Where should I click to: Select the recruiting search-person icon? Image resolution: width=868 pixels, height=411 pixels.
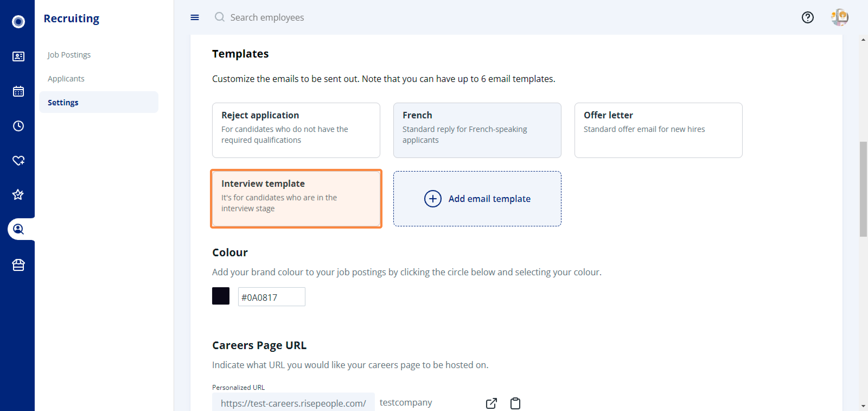point(18,229)
